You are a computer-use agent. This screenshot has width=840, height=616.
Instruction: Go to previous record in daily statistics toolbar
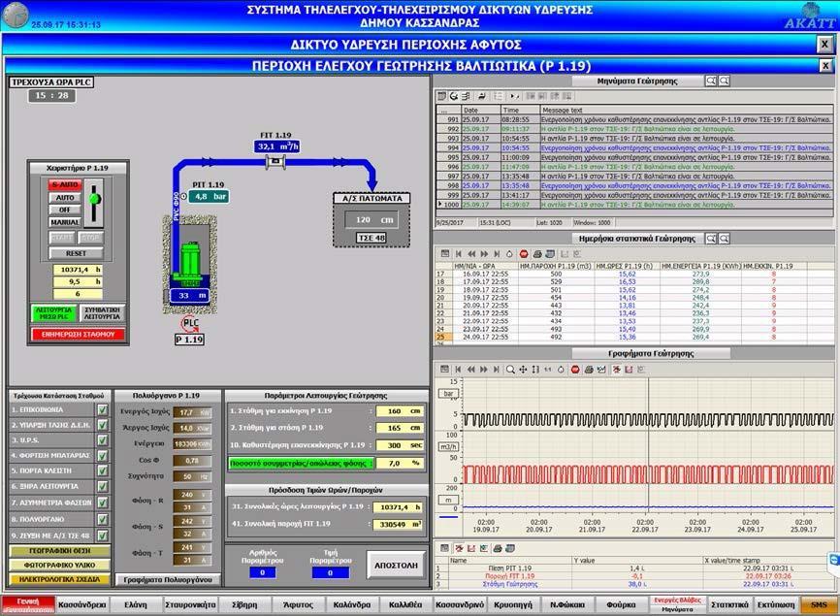point(471,254)
